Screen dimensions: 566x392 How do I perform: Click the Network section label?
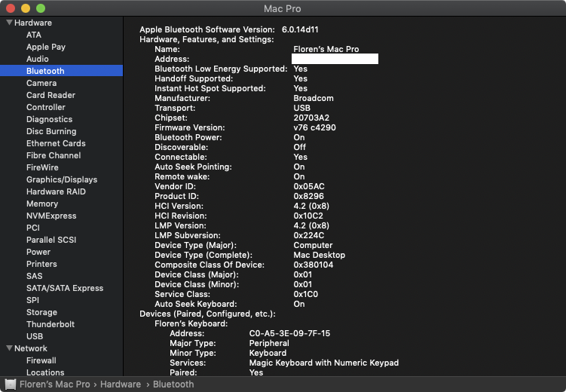[31, 348]
